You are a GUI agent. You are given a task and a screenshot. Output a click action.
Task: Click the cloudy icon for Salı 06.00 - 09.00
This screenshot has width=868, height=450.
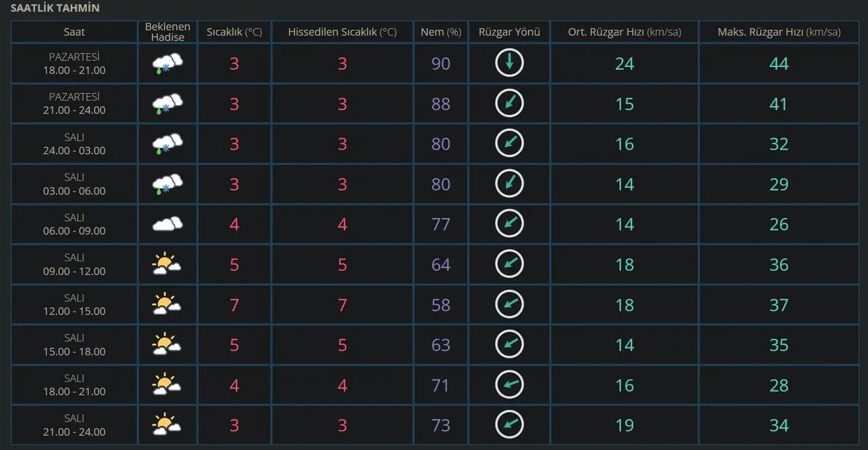[167, 225]
